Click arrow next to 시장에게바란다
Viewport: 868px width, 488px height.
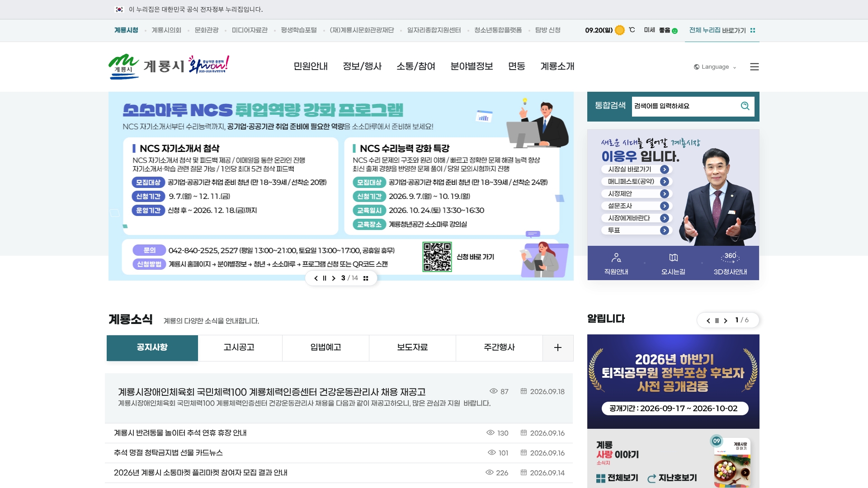tap(664, 218)
